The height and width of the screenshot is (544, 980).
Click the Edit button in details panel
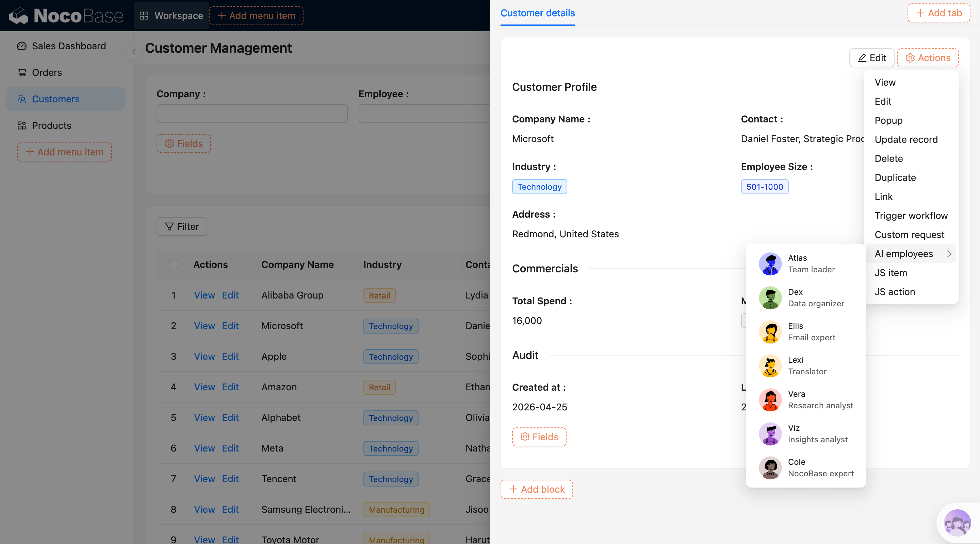(x=871, y=58)
